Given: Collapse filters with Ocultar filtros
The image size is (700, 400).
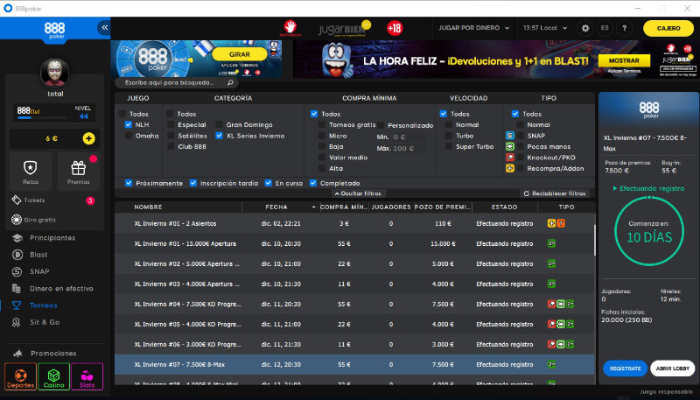Looking at the screenshot, I should [358, 194].
